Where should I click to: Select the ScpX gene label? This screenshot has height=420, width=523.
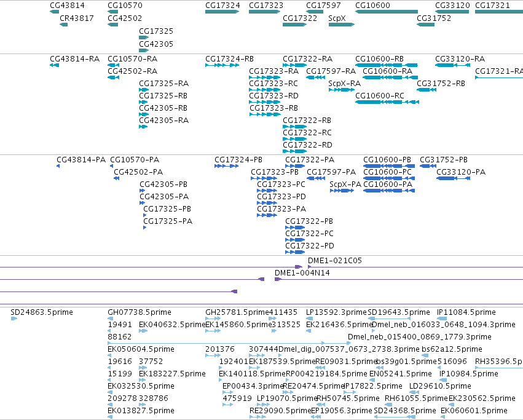337,18
